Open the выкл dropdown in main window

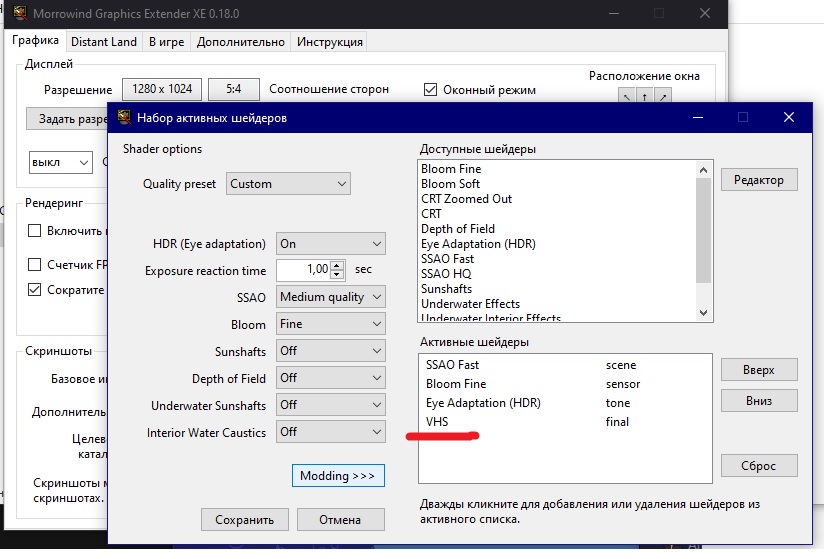point(60,162)
